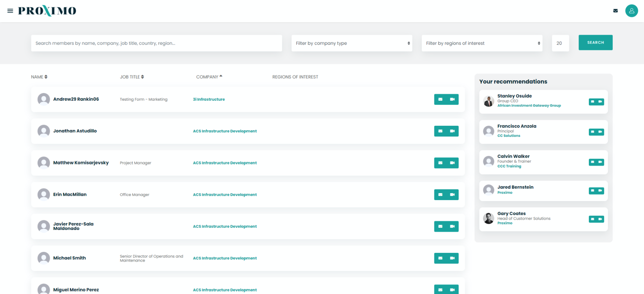Send message to Javier Perez-Sala Maldonado
644x294 pixels.
click(x=440, y=226)
